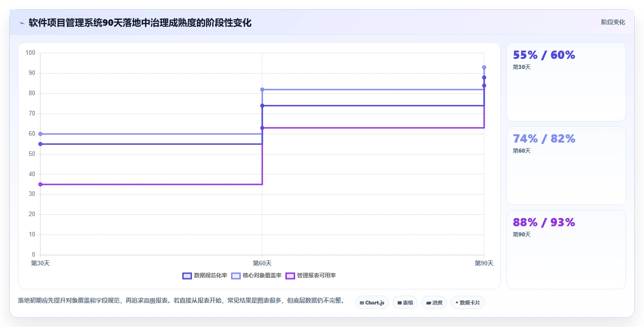The width and height of the screenshot is (644, 327).
Task: Click 第30天 caption in first card
Action: pos(522,67)
